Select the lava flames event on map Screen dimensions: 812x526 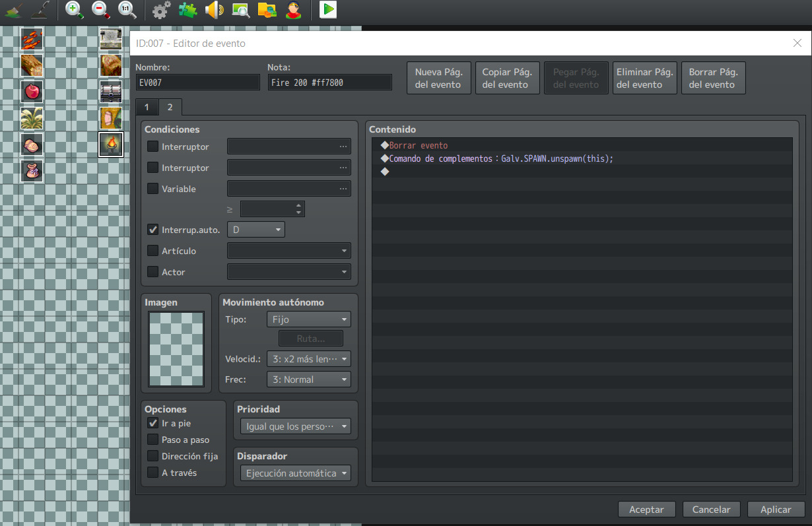pos(32,39)
